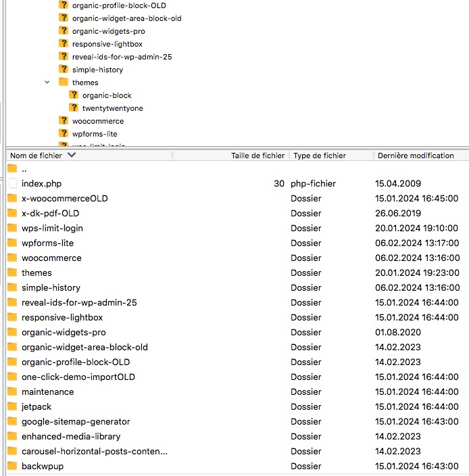The height and width of the screenshot is (476, 469).
Task: Select backwpup folder icon in list
Action: tap(12, 466)
